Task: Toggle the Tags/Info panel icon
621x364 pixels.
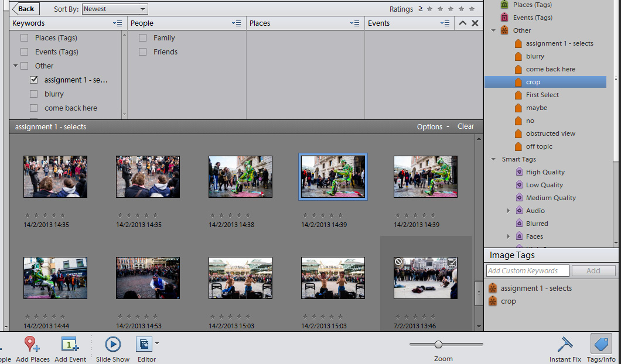Action: click(601, 344)
